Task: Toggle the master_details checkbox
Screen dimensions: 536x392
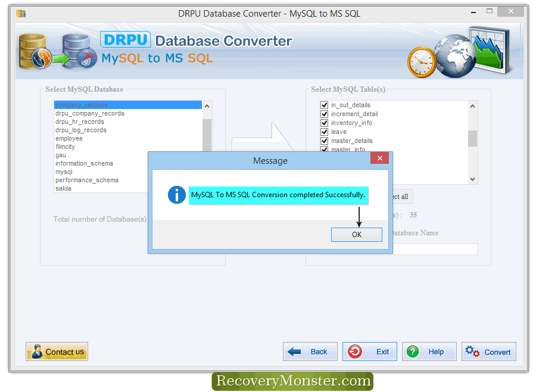Action: tap(324, 141)
